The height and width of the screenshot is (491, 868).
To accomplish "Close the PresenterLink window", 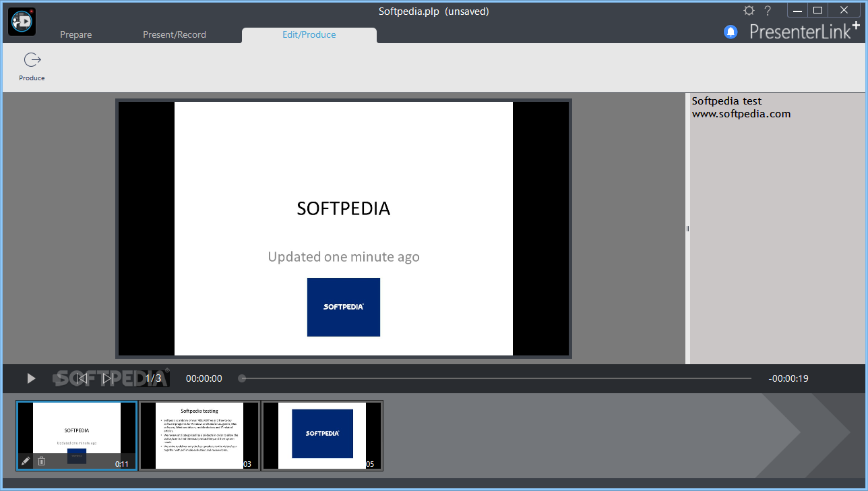I will (844, 9).
